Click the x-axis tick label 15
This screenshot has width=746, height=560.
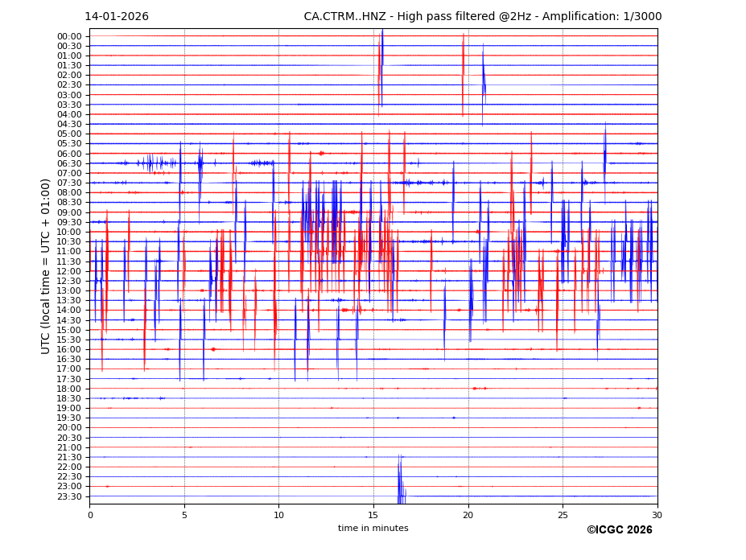tap(373, 515)
